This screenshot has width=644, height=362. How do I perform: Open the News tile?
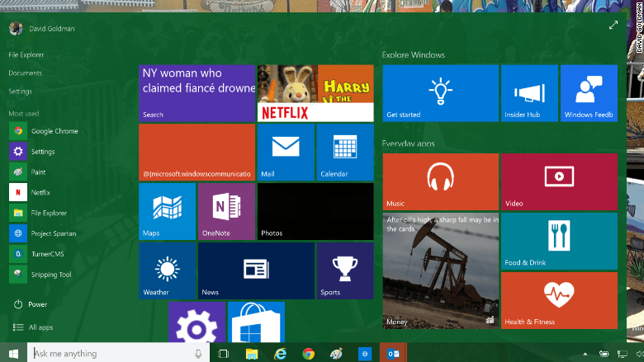(256, 270)
